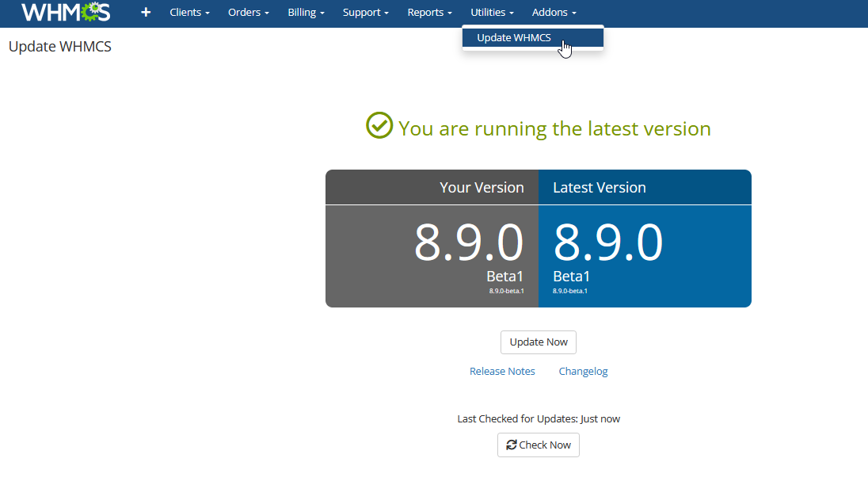The image size is (868, 485).
Task: Click 'You are running the latest version' text
Action: 554,129
